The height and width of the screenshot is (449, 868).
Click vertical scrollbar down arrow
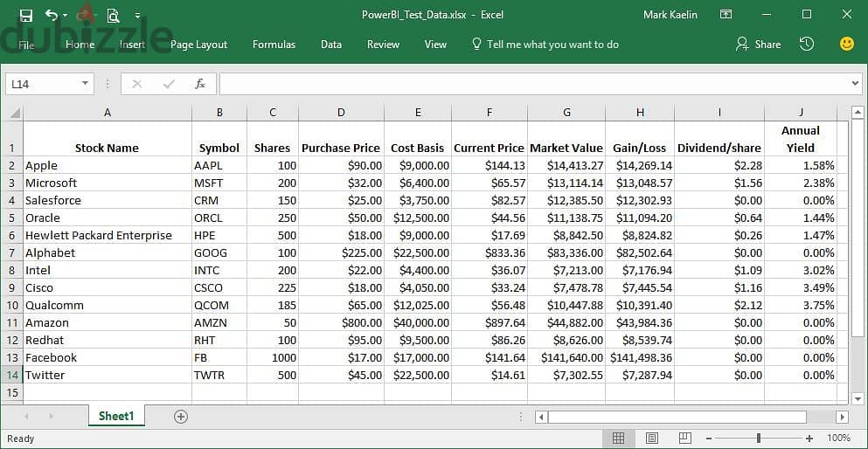coord(858,398)
